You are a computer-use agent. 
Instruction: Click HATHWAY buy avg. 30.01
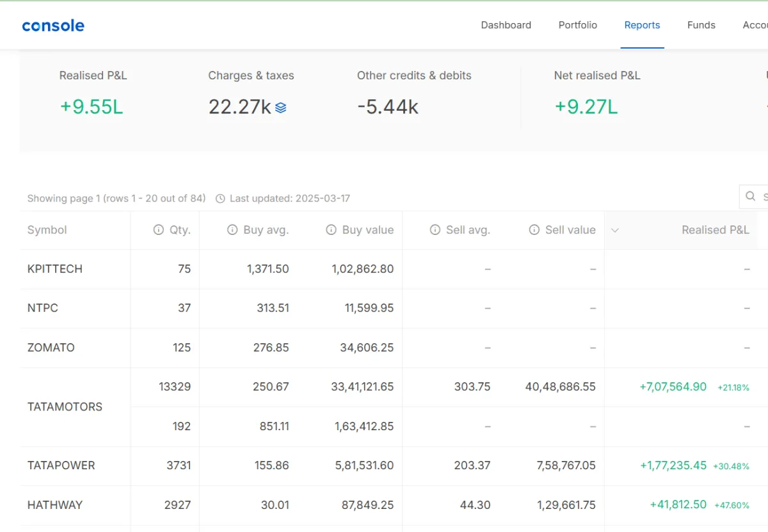[x=275, y=504]
